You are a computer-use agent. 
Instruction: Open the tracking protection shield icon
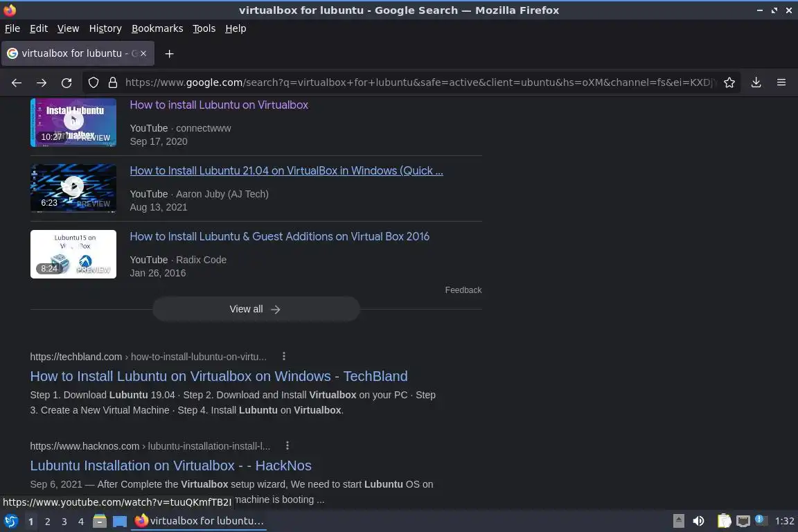[x=93, y=82]
